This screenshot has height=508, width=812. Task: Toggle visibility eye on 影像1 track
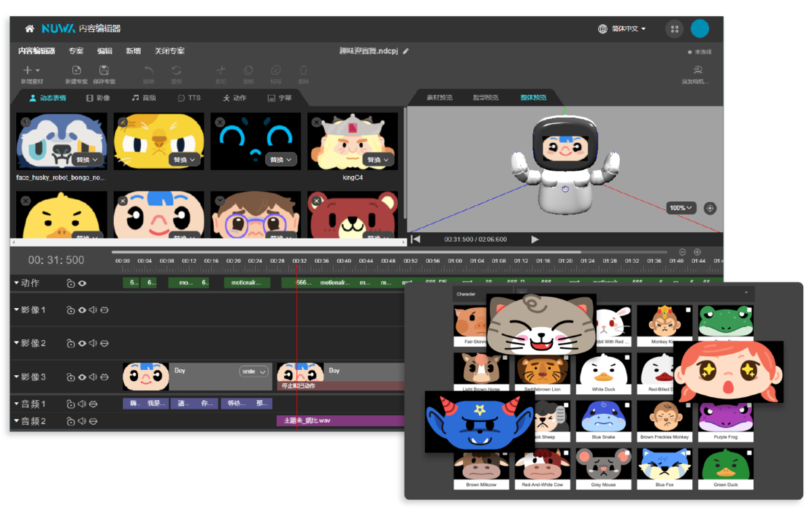(82, 310)
